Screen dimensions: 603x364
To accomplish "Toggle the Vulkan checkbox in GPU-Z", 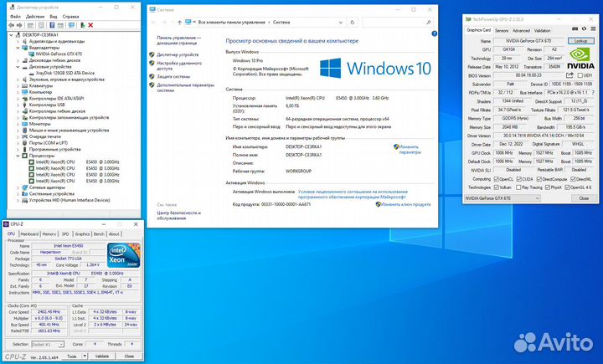I will click(496, 187).
